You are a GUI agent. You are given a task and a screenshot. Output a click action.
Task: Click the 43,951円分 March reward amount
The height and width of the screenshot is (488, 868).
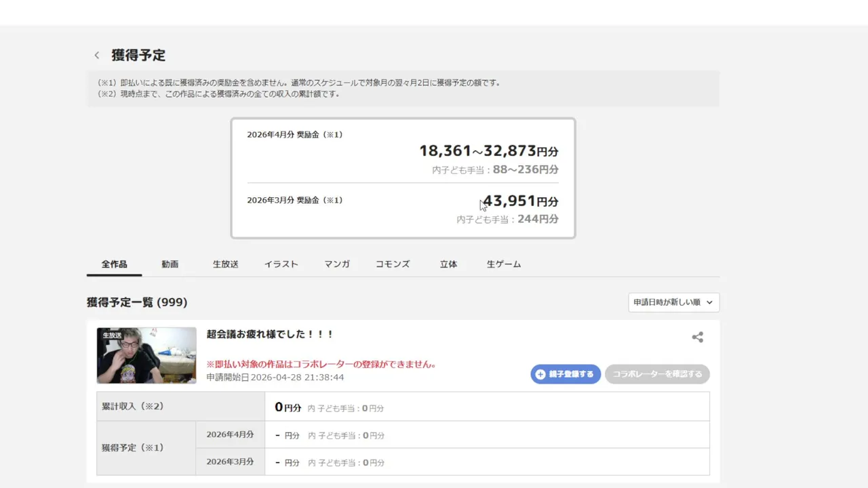click(520, 201)
